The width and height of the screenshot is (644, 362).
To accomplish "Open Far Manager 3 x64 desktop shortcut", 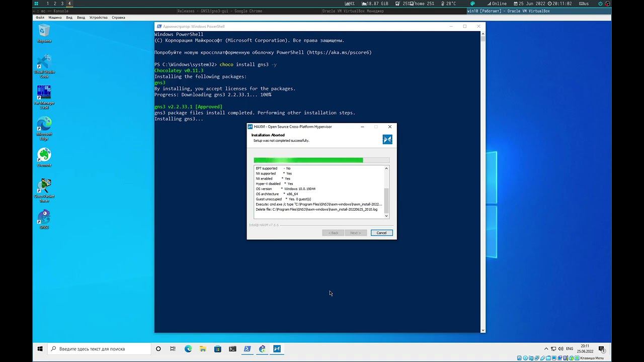I will tap(44, 97).
